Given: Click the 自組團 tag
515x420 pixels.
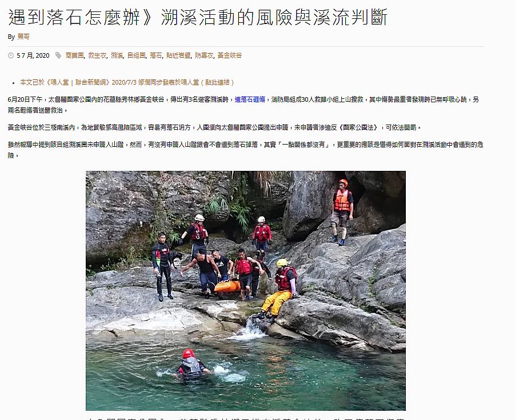Looking at the screenshot, I should click(136, 55).
